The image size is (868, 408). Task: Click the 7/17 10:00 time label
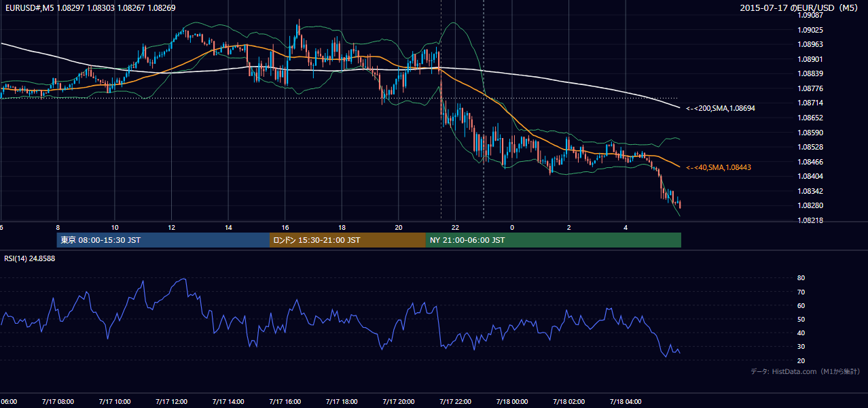[x=114, y=402]
